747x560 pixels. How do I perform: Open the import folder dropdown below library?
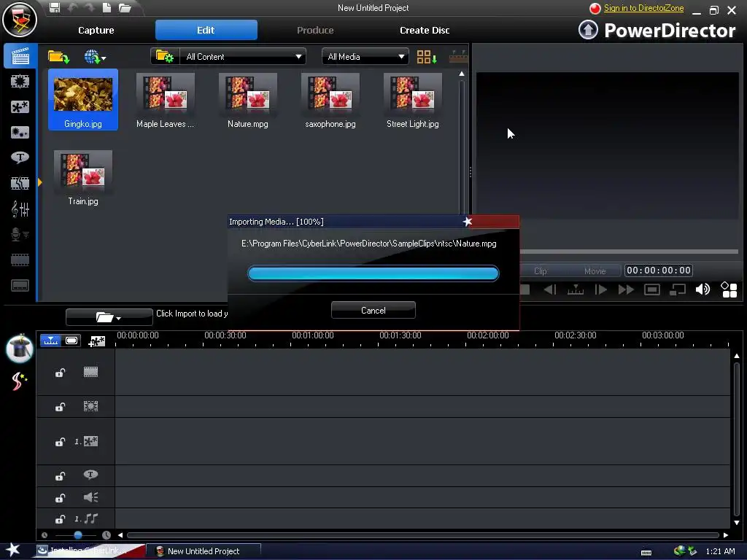point(109,317)
